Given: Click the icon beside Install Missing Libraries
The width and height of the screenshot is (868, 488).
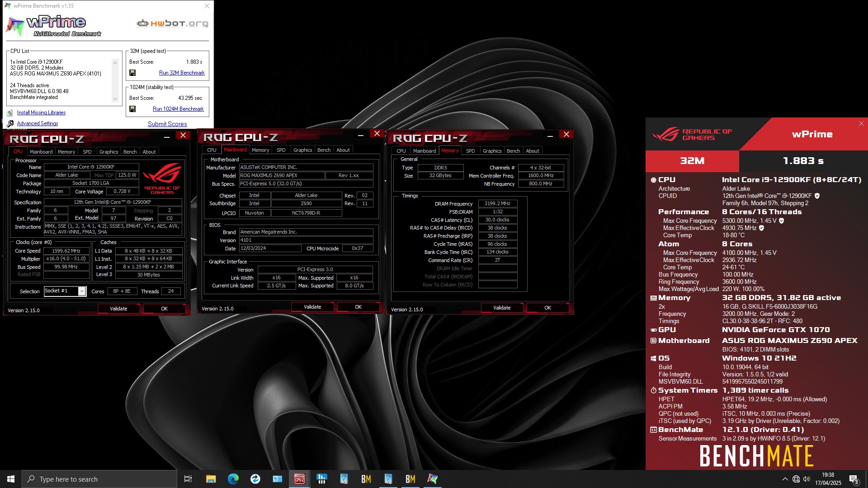Looking at the screenshot, I should 10,113.
